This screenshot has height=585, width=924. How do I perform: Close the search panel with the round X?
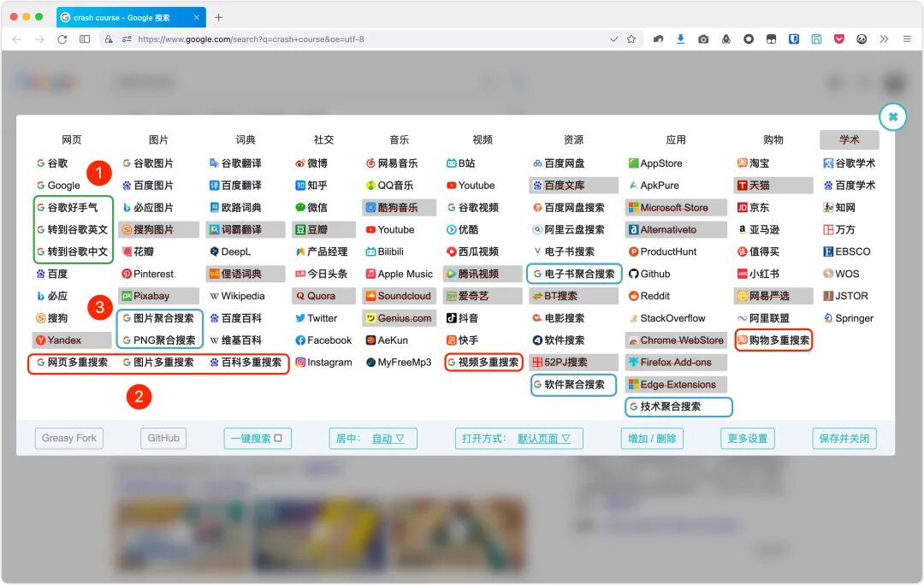click(892, 116)
